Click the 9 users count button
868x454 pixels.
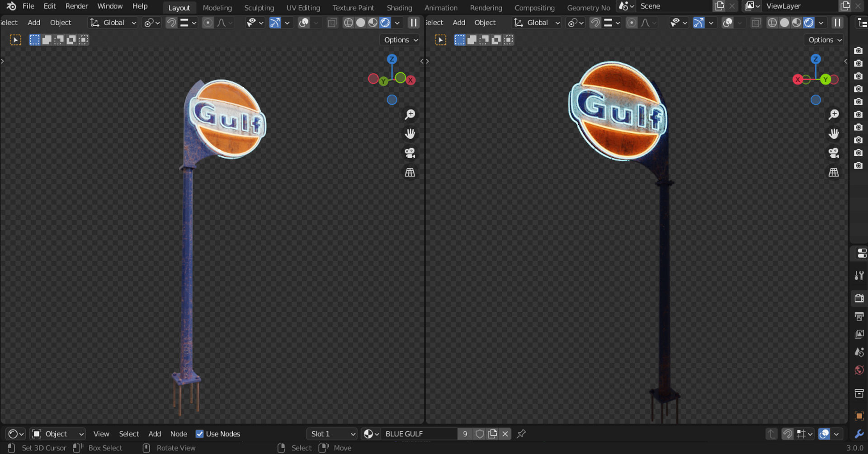[x=465, y=434]
